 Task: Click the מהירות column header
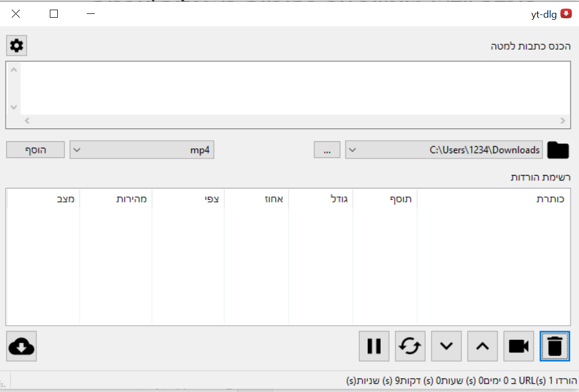[116, 199]
